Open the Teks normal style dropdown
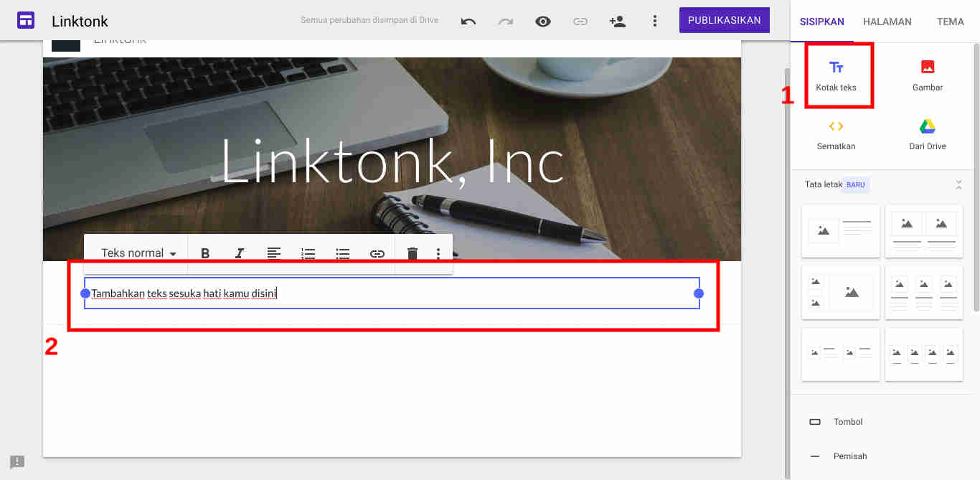This screenshot has width=980, height=480. [x=136, y=253]
